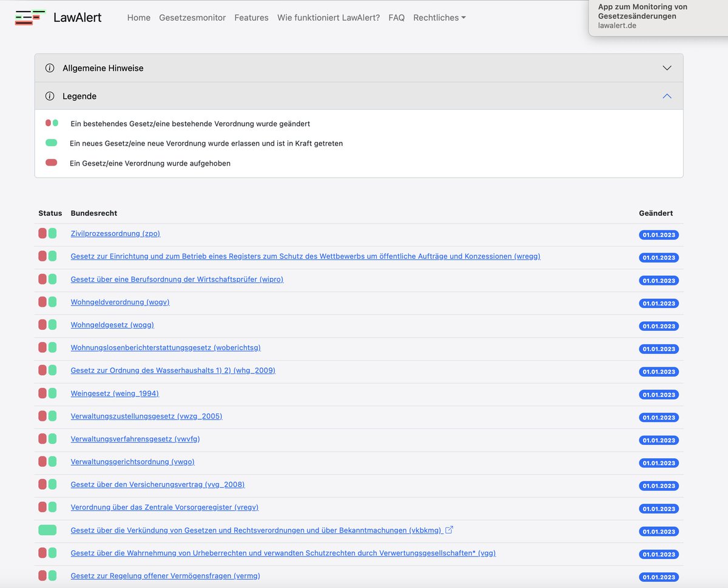This screenshot has width=728, height=588.
Task: Open Versicherungsvertrag (vvg_2008) law link
Action: [x=158, y=485]
